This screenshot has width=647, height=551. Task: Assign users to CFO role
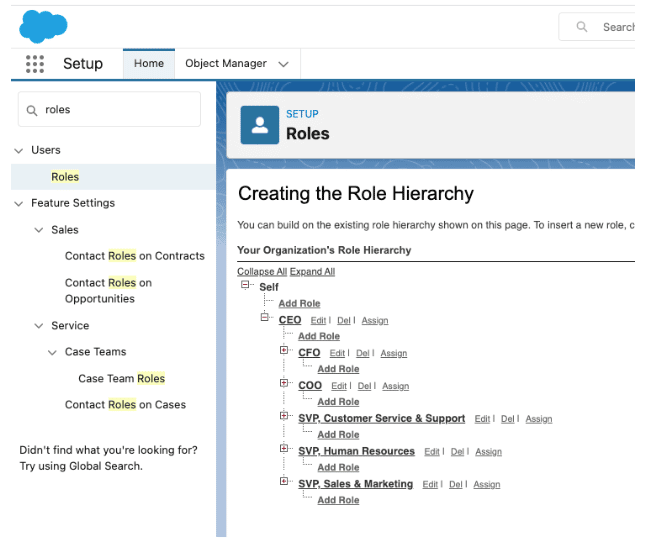click(x=394, y=353)
